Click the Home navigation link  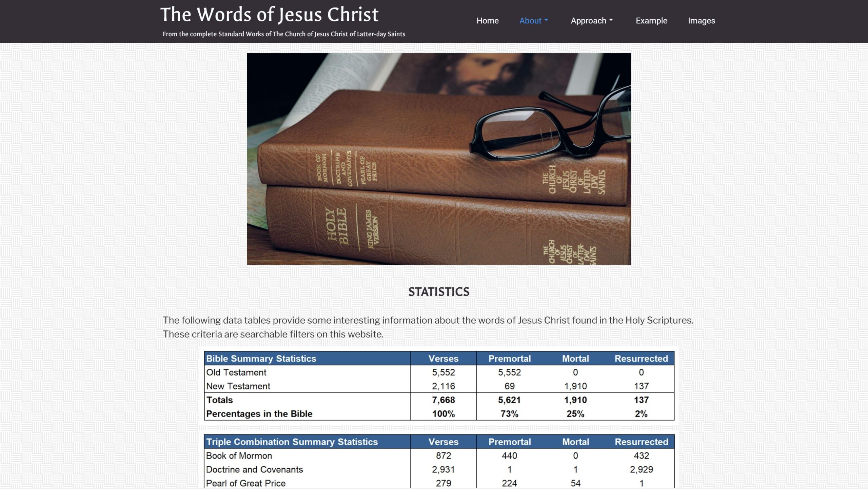[487, 21]
